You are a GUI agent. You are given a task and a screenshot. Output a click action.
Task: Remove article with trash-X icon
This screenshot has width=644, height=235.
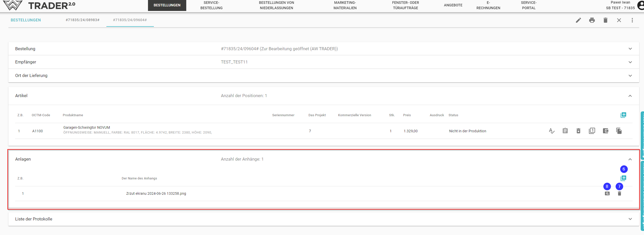[578, 131]
